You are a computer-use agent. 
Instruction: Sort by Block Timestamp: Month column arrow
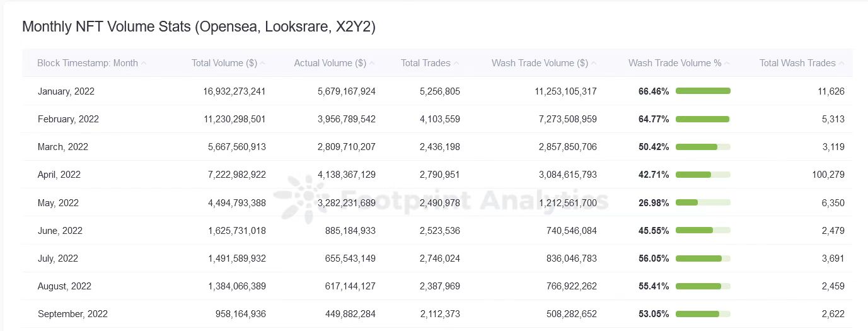144,64
